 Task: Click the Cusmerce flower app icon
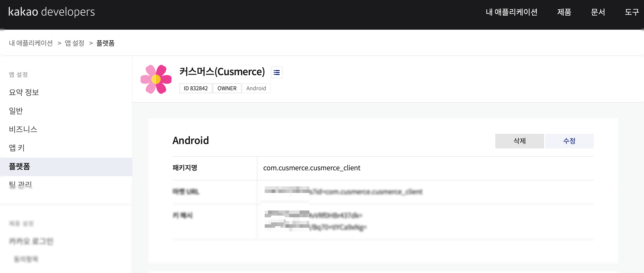[x=156, y=79]
